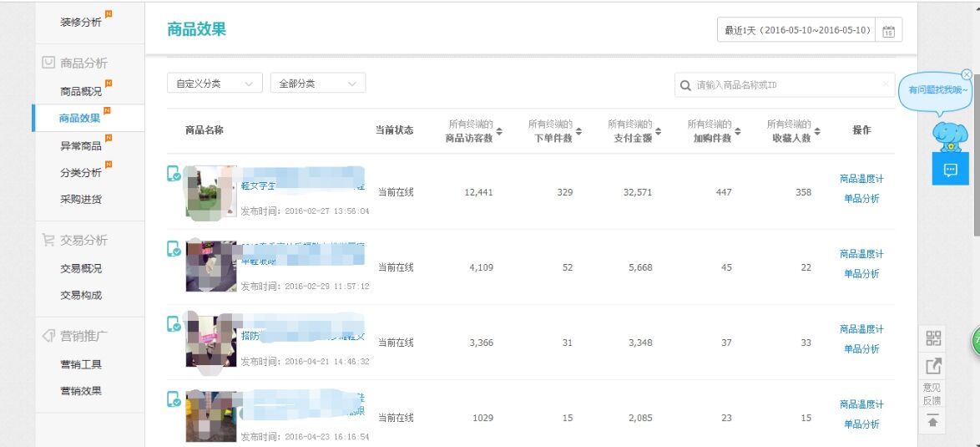Close the 有问题找我哦 help bubble
This screenshot has height=447, width=980.
[x=967, y=74]
